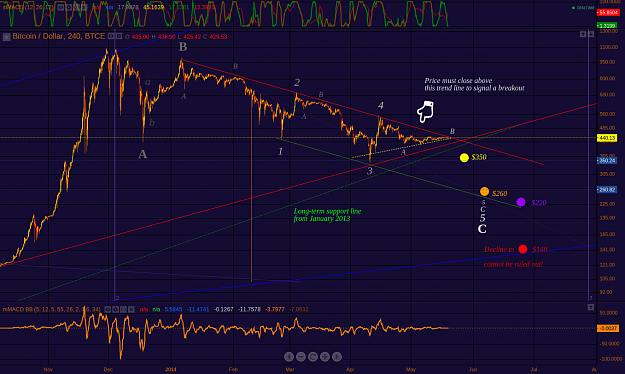Click the pane control icon on the mMACD BB pane
The width and height of the screenshot is (625, 374).
[591, 307]
